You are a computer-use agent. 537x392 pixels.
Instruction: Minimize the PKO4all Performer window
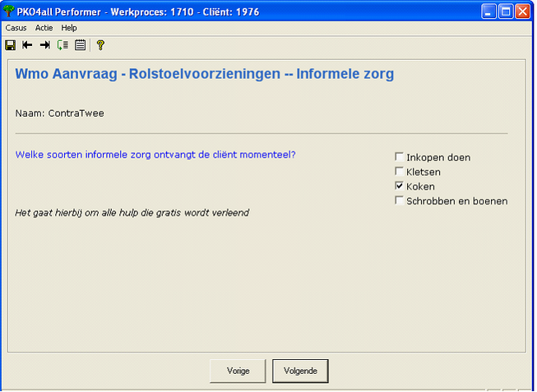click(489, 11)
